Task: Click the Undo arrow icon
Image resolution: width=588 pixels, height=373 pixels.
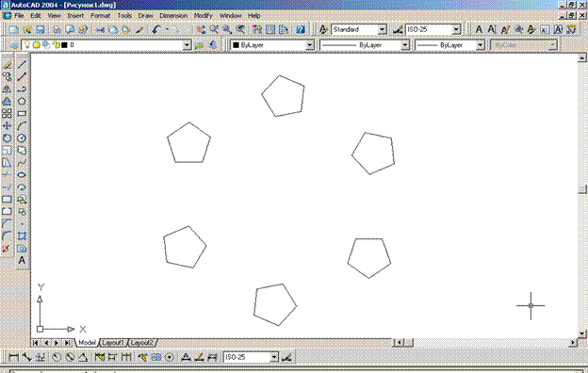Action: (156, 29)
